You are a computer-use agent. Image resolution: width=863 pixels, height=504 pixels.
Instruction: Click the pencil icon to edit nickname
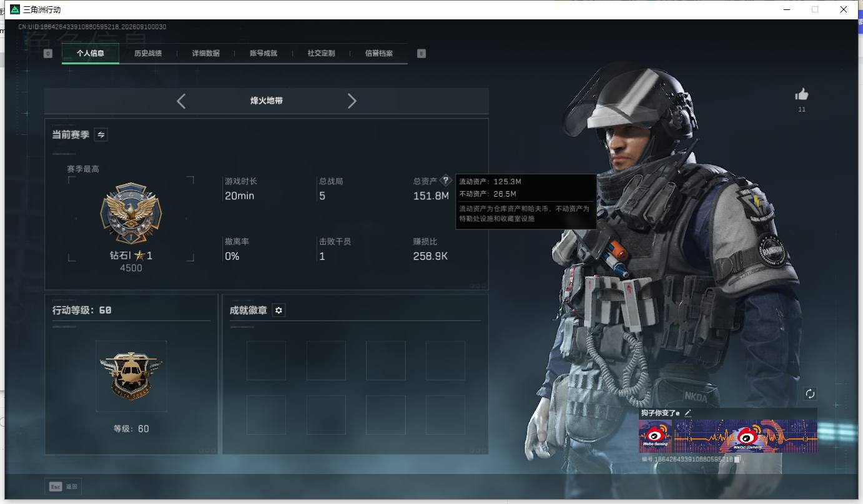[x=688, y=413]
